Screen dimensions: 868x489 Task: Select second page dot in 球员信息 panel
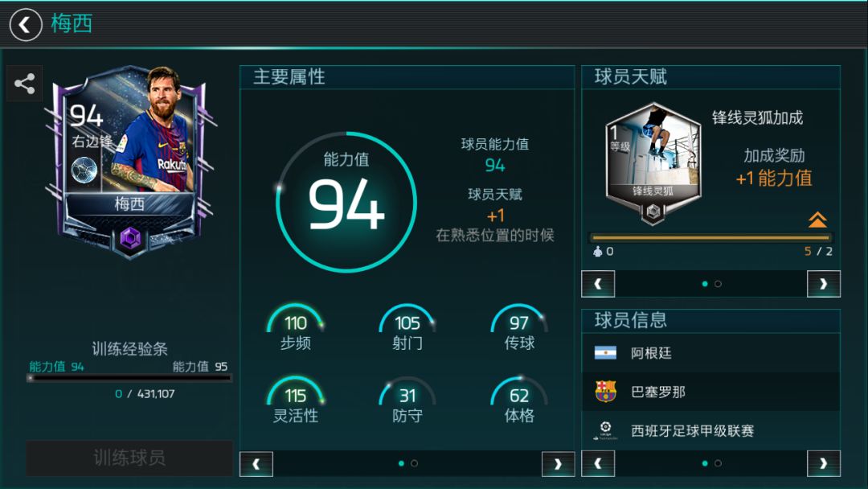(718, 463)
